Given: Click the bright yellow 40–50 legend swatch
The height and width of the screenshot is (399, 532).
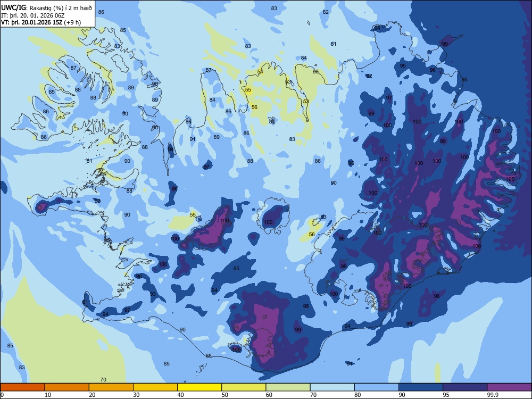Looking at the screenshot, I should pyautogui.click(x=199, y=387).
